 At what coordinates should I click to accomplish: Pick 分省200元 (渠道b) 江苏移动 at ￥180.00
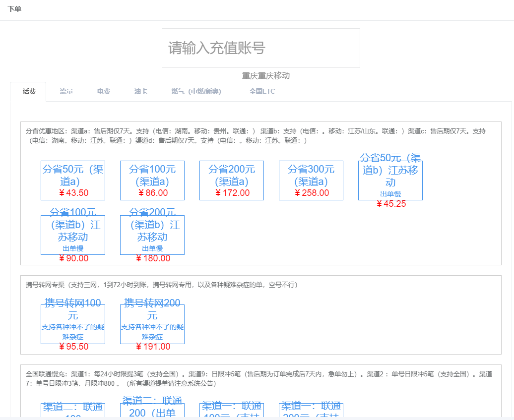[x=152, y=235]
